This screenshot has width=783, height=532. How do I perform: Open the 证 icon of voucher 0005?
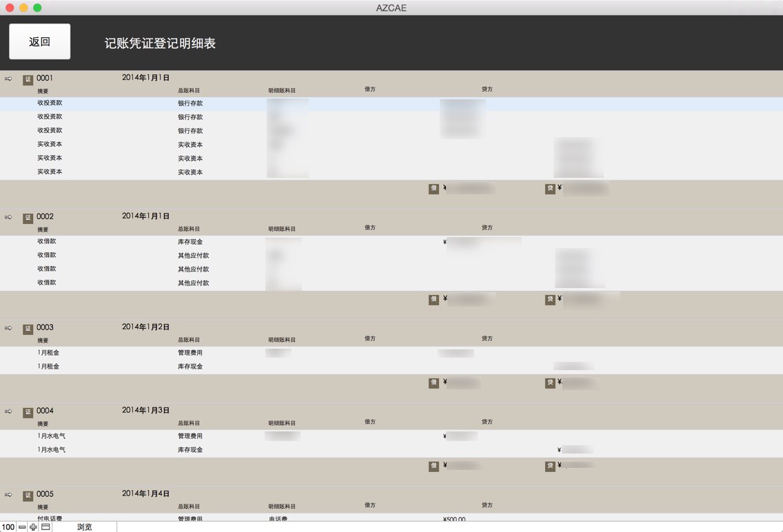coord(28,495)
